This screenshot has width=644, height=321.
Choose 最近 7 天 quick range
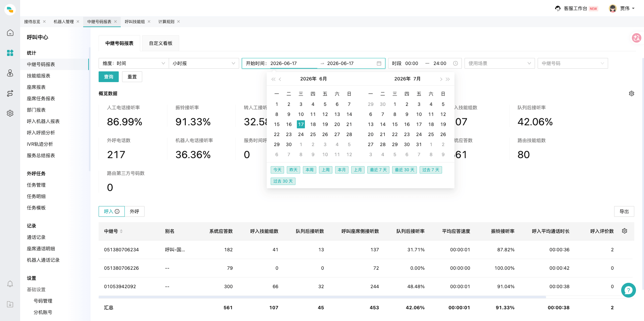(x=378, y=170)
